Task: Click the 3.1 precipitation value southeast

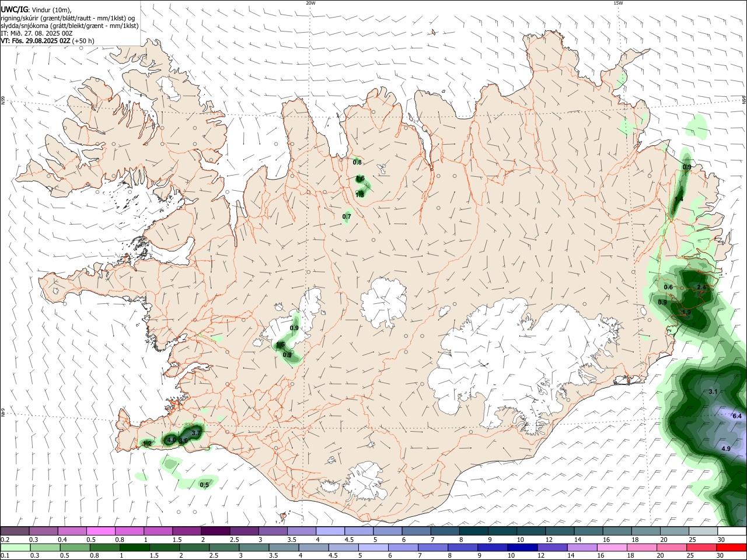Action: point(713,391)
